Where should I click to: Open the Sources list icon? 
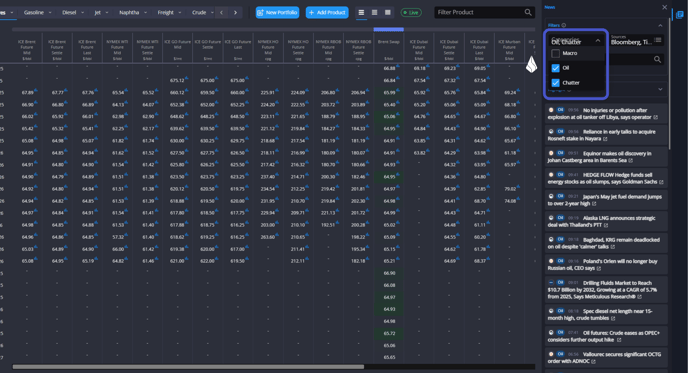657,40
